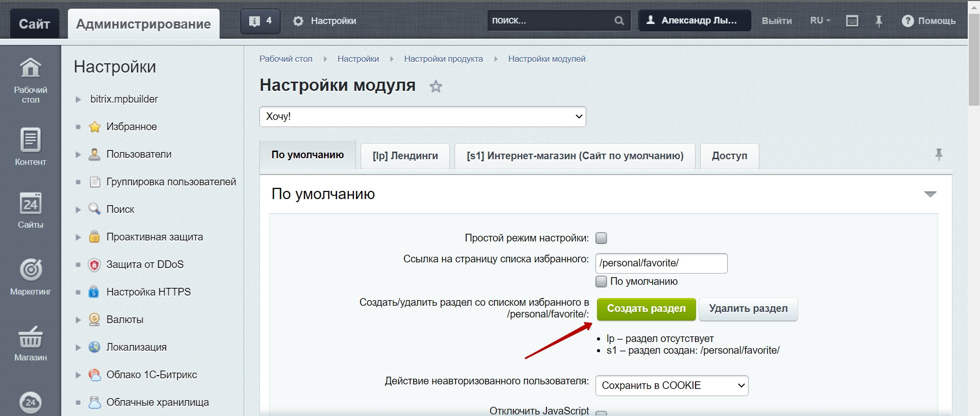Open notifications icon showing 4

coord(260,21)
